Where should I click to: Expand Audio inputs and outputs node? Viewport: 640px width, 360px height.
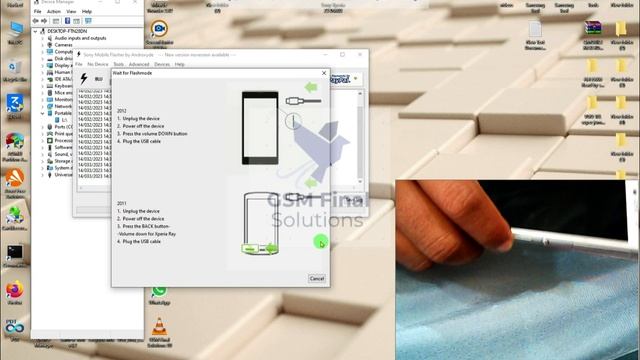coord(42,38)
